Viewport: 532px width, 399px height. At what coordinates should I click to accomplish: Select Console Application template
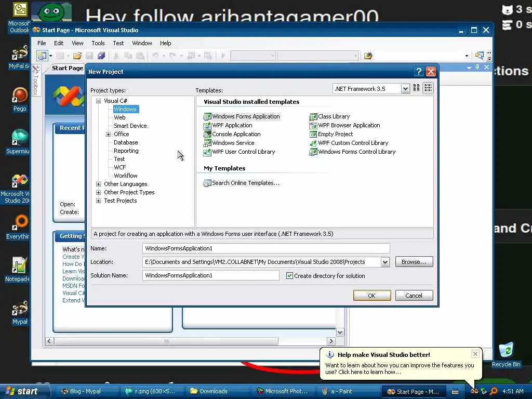click(x=232, y=134)
